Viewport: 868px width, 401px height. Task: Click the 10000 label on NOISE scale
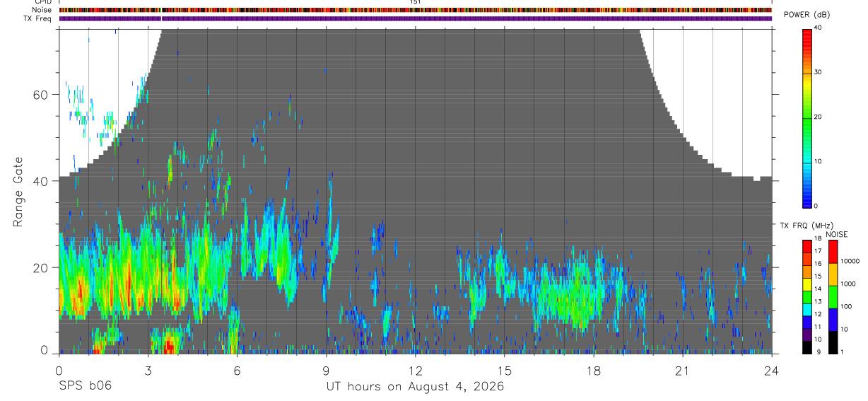[850, 261]
